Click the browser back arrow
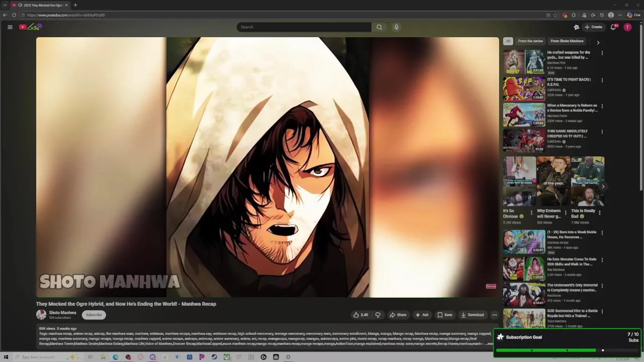The width and height of the screenshot is (644, 362). tap(5, 15)
